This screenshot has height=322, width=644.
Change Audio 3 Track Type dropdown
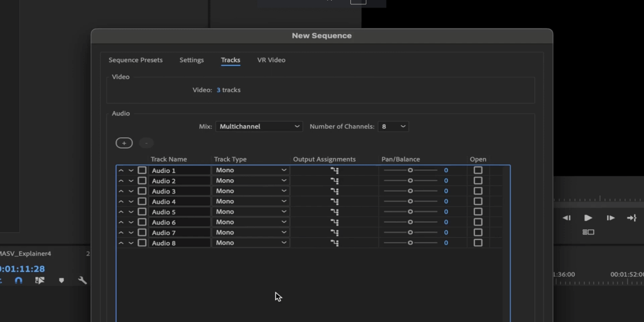point(251,191)
